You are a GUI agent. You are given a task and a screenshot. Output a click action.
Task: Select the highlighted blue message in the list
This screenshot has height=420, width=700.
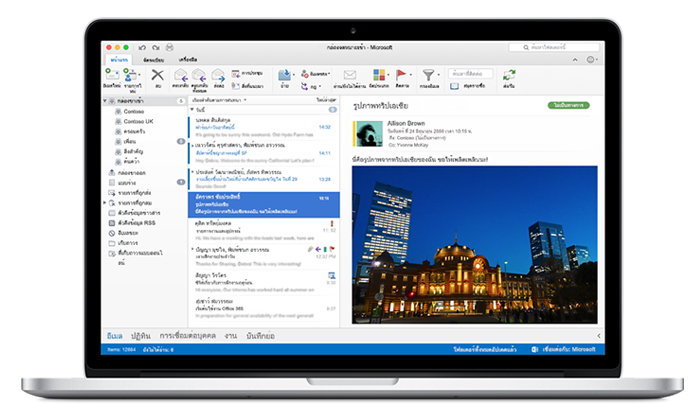tap(263, 204)
